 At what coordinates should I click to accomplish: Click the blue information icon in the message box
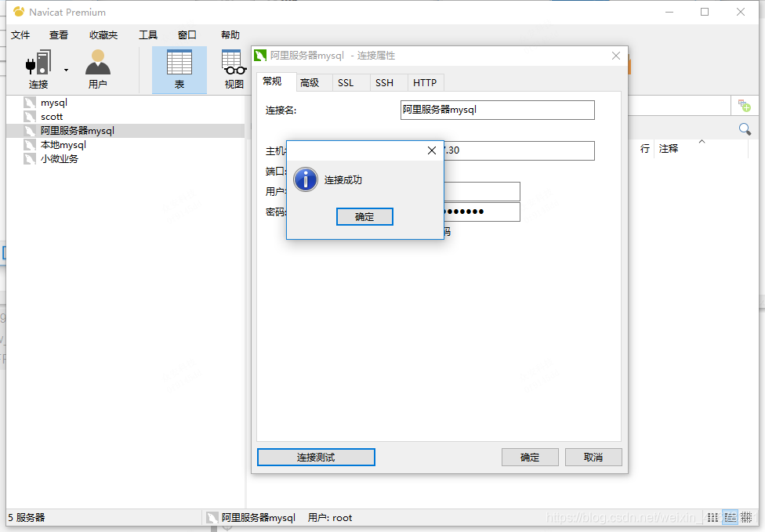[x=306, y=179]
